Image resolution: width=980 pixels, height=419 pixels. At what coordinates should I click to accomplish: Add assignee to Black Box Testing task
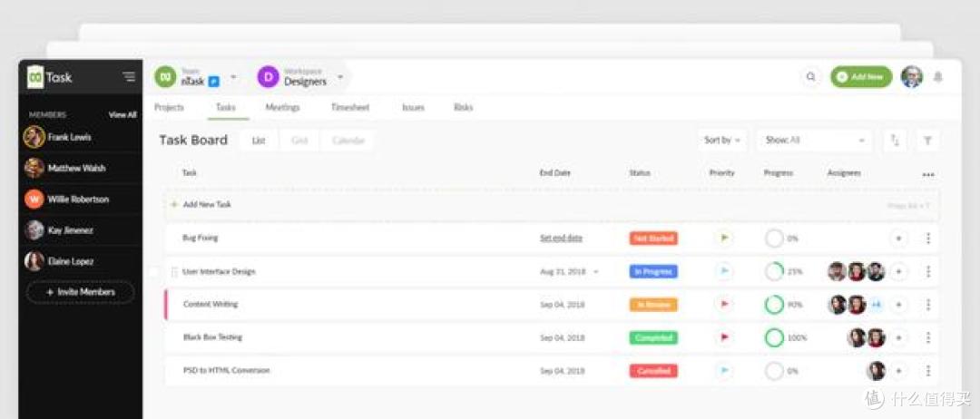[x=898, y=337]
